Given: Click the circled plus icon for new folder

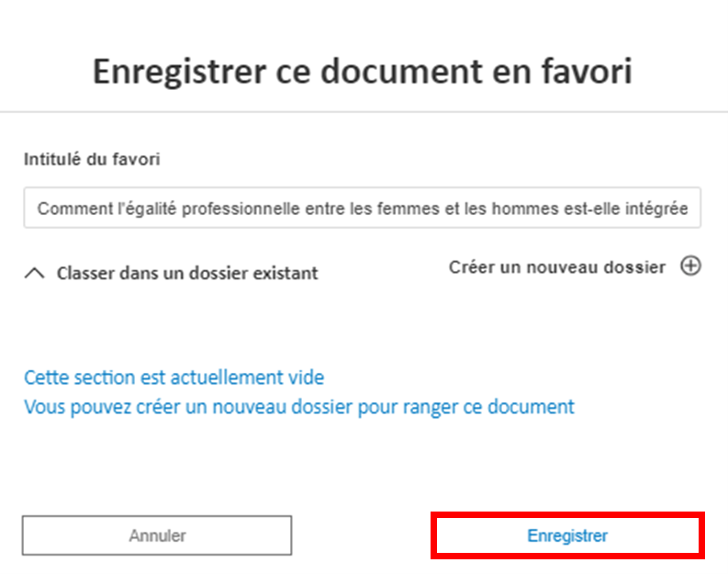Looking at the screenshot, I should [x=690, y=266].
